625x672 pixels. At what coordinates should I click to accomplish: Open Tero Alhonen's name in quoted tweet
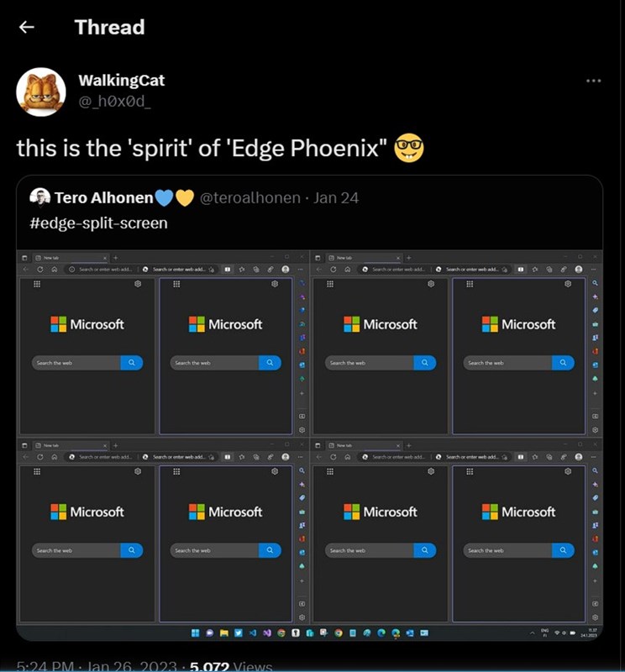pyautogui.click(x=103, y=198)
